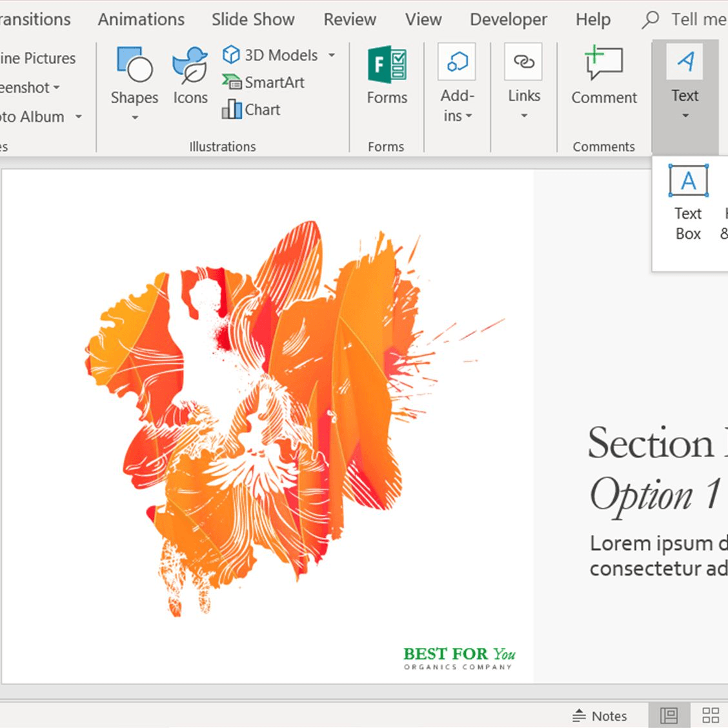Open Microsoft Forms button

click(387, 76)
